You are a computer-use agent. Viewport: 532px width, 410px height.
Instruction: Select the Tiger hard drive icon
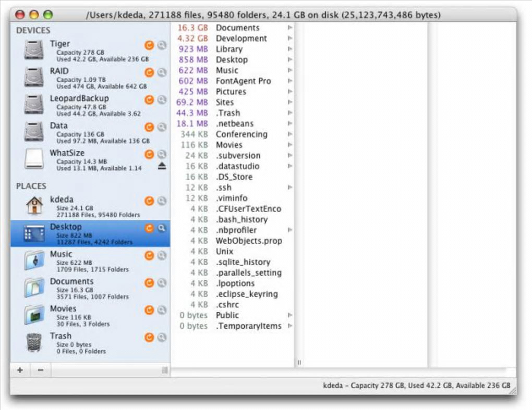pos(34,50)
